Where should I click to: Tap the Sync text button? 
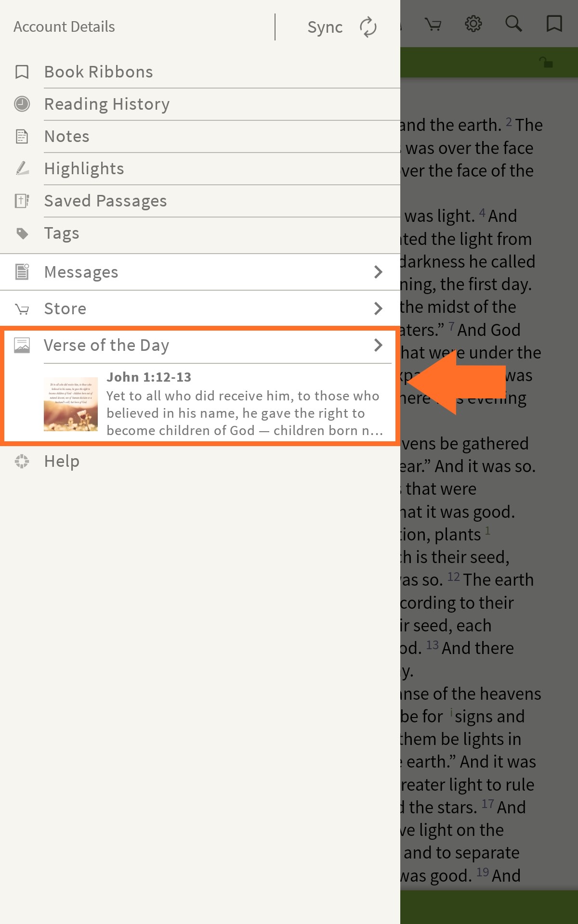[x=325, y=27]
